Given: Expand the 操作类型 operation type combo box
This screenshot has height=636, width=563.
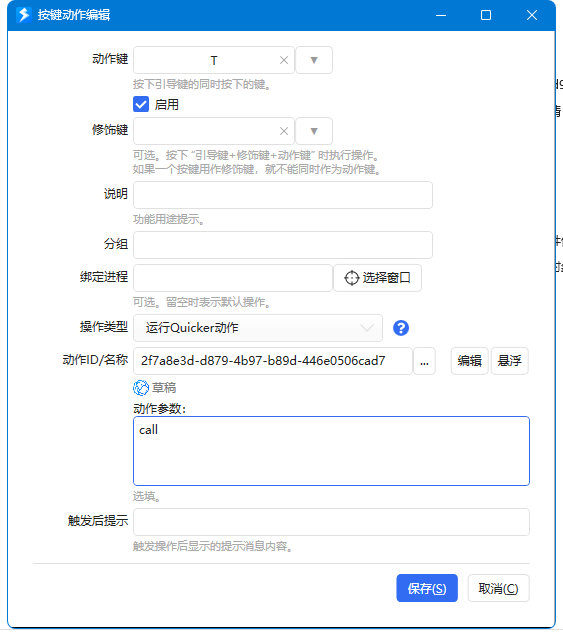Looking at the screenshot, I should click(258, 328).
